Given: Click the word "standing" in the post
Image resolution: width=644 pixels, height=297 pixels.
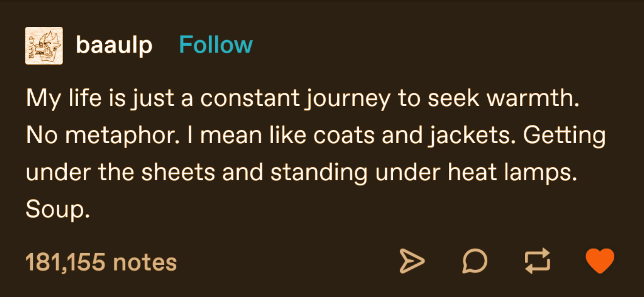Looking at the screenshot, I should click(319, 173).
